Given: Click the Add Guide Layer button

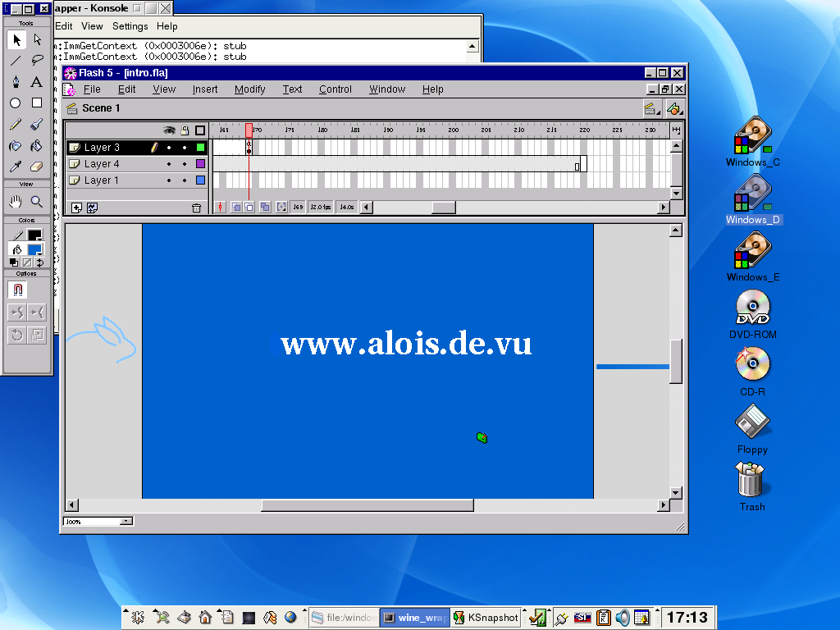Looking at the screenshot, I should point(92,208).
